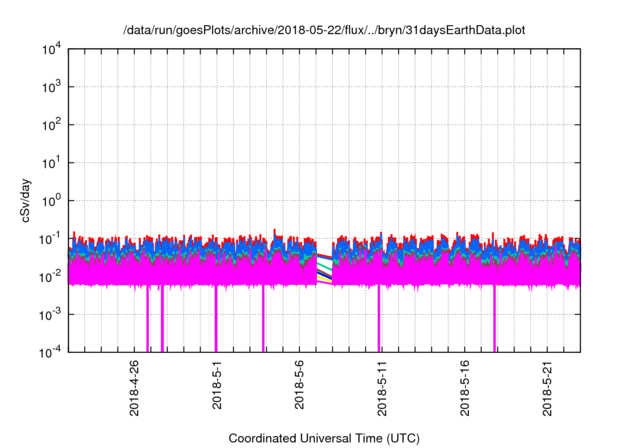
Task: Click the 10^4 y-axis tick label
Action: pyautogui.click(x=51, y=49)
